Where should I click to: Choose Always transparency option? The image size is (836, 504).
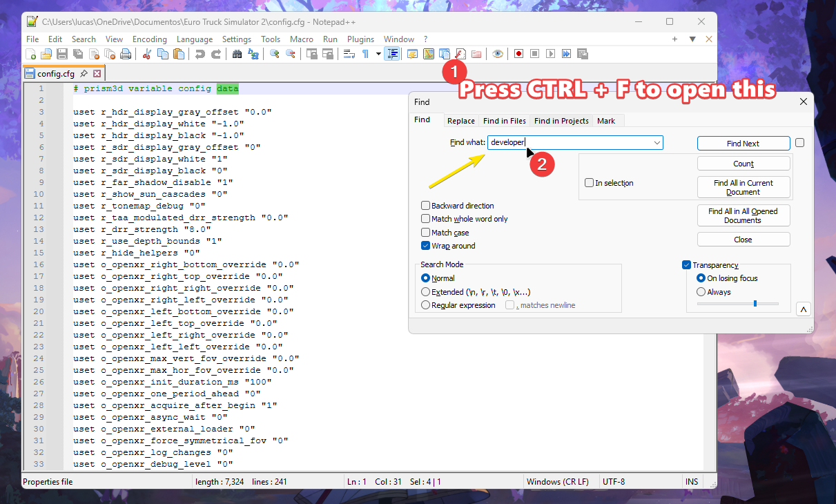[x=701, y=292]
